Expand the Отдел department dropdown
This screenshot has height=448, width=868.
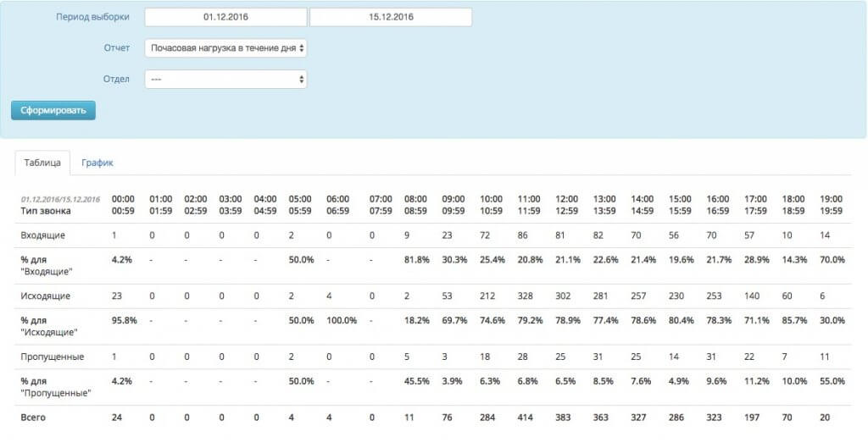[225, 79]
